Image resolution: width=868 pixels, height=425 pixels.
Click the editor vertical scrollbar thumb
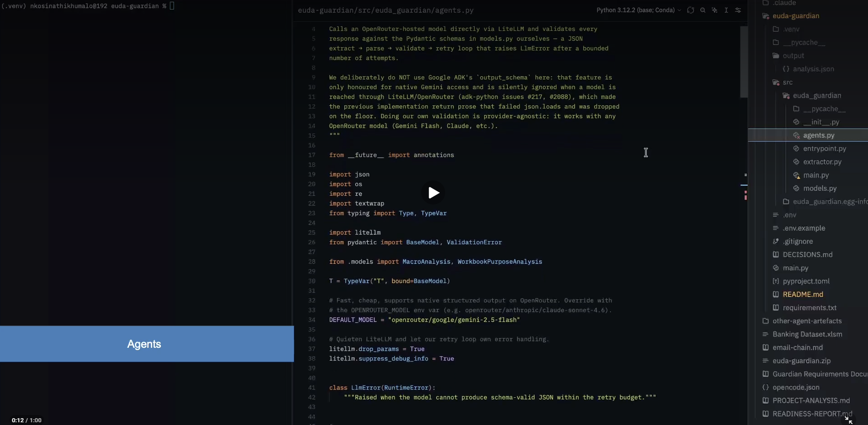pos(744,62)
